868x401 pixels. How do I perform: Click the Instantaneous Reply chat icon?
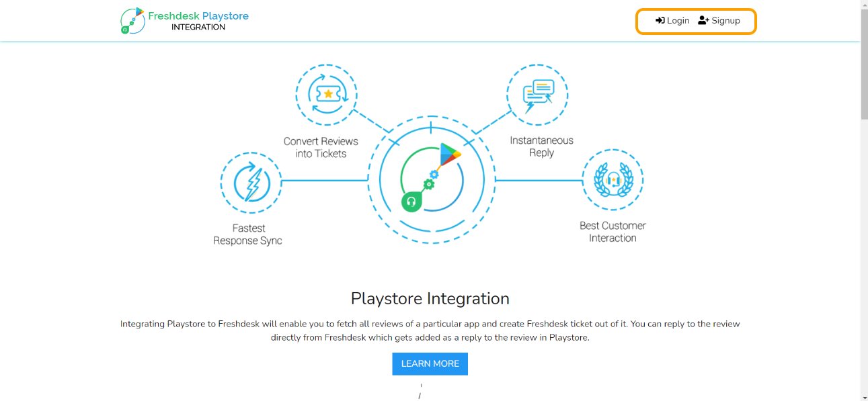pyautogui.click(x=537, y=95)
